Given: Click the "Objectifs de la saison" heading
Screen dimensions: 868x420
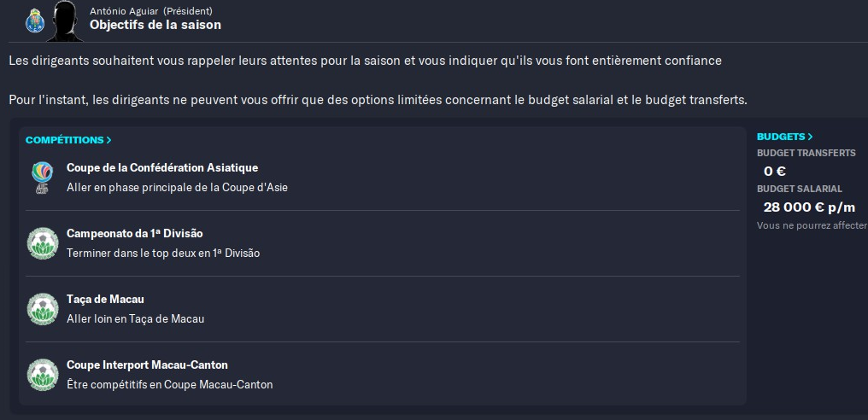Looking at the screenshot, I should [155, 25].
